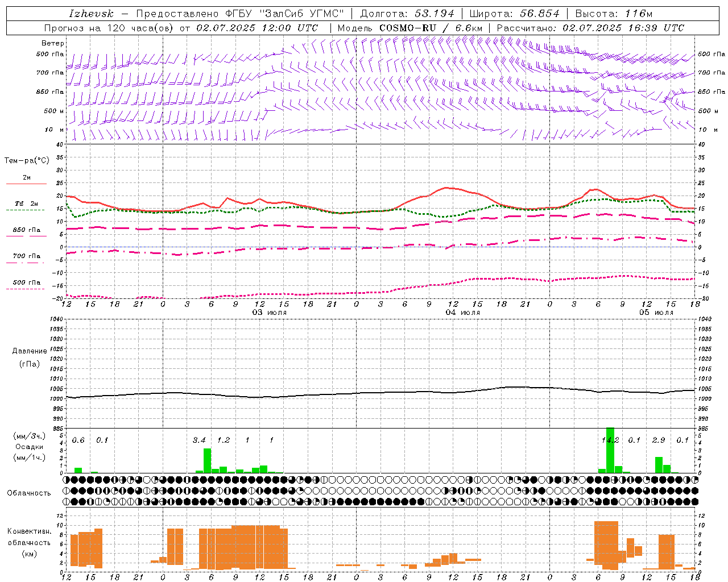Click the tallest green bar under 14.2
The height and width of the screenshot is (582, 728).
(610, 450)
